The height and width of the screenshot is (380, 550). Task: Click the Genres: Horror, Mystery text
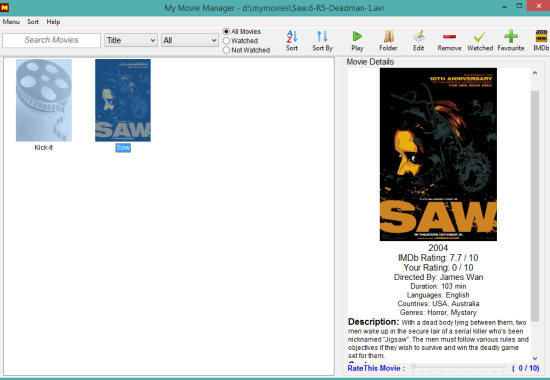click(438, 313)
